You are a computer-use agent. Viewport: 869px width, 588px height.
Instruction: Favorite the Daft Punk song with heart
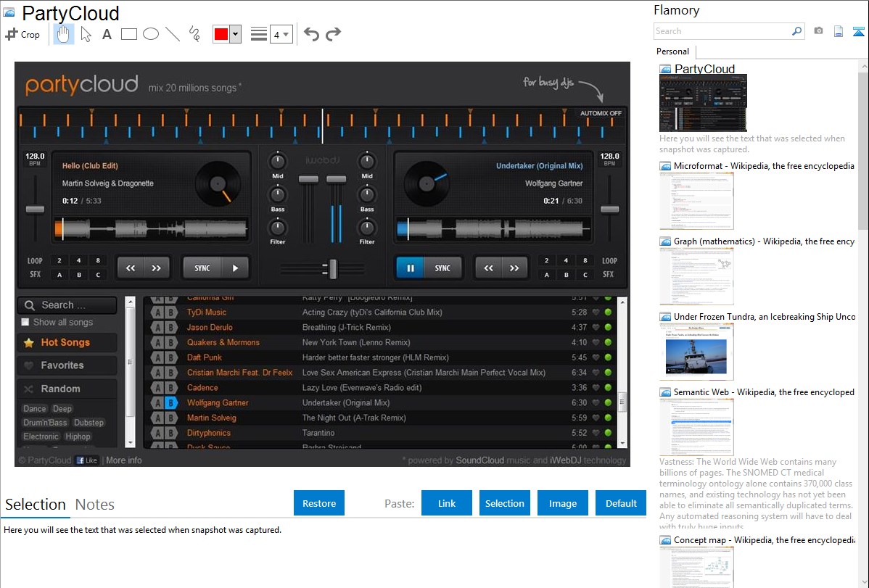pos(596,357)
